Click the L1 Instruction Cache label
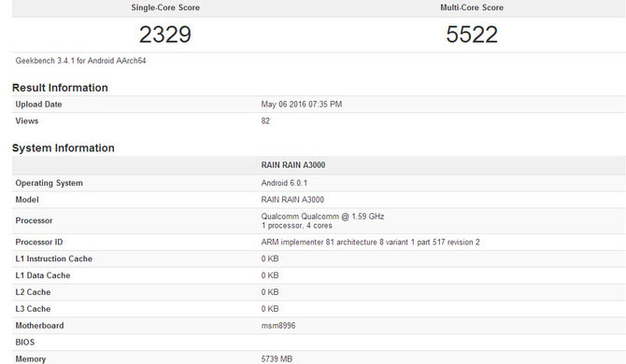The width and height of the screenshot is (626, 364). coord(54,259)
